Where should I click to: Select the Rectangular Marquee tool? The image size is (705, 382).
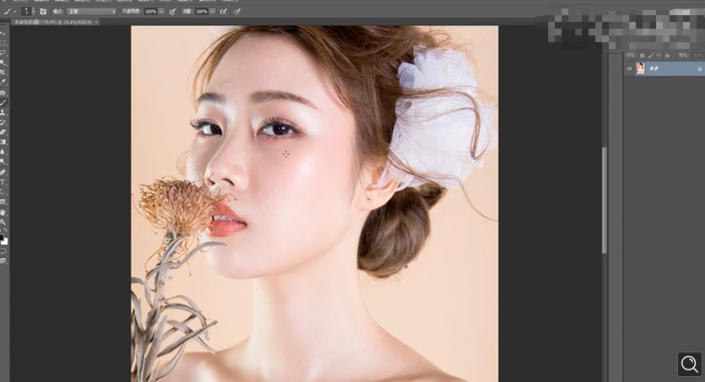(3, 43)
